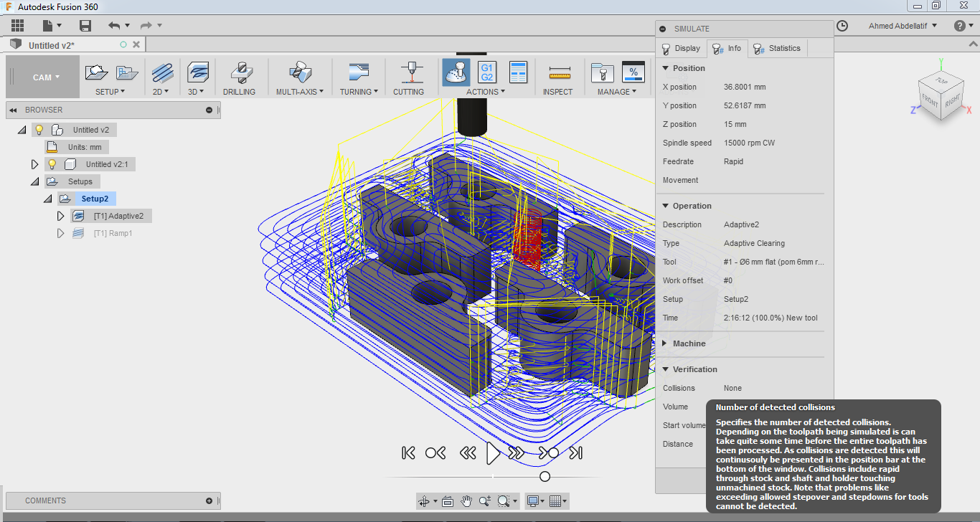
Task: Open the 2D dropdown menu
Action: [x=161, y=92]
